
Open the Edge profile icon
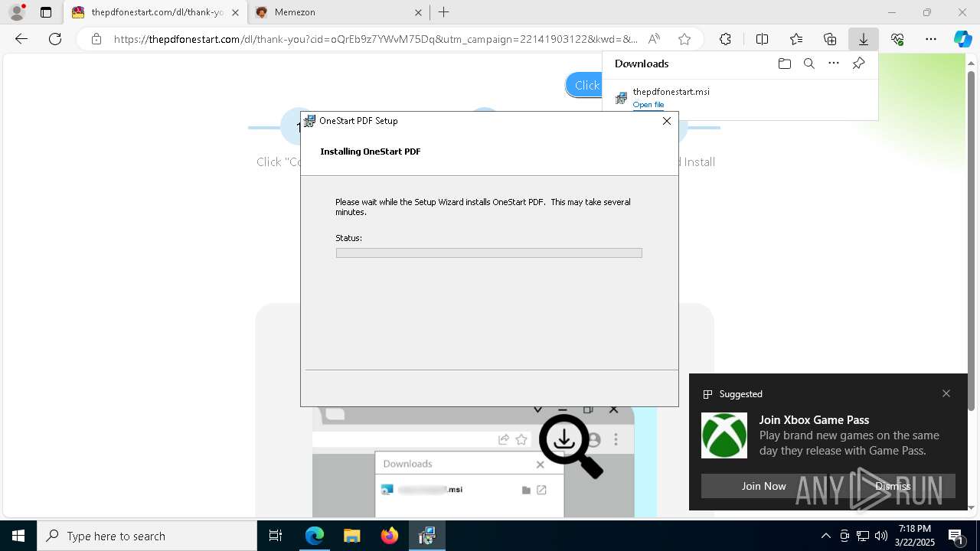[17, 12]
